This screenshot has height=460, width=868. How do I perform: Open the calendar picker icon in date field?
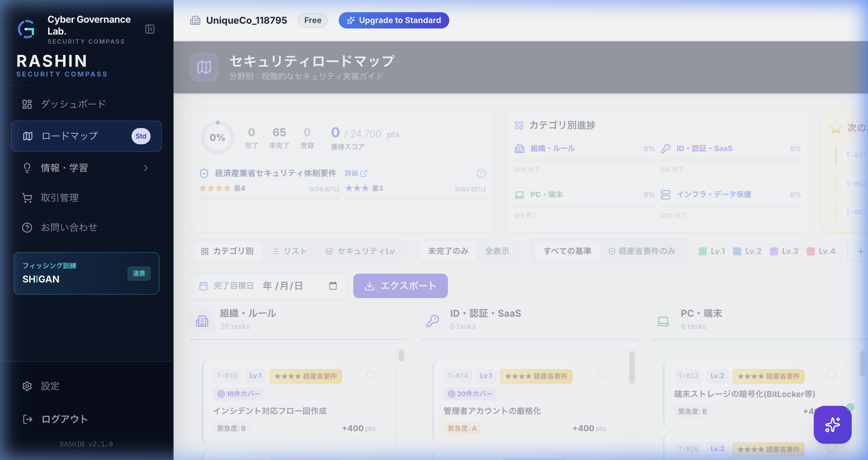(x=333, y=286)
